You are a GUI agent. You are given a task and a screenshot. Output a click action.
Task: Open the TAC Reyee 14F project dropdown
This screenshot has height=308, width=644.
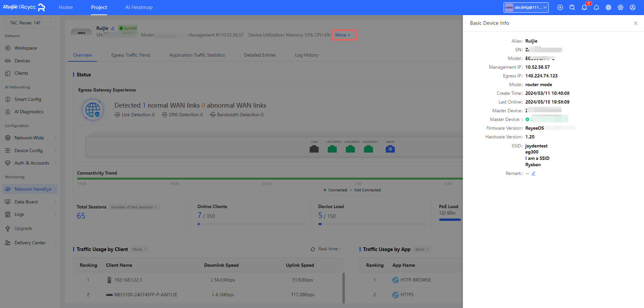click(x=30, y=23)
